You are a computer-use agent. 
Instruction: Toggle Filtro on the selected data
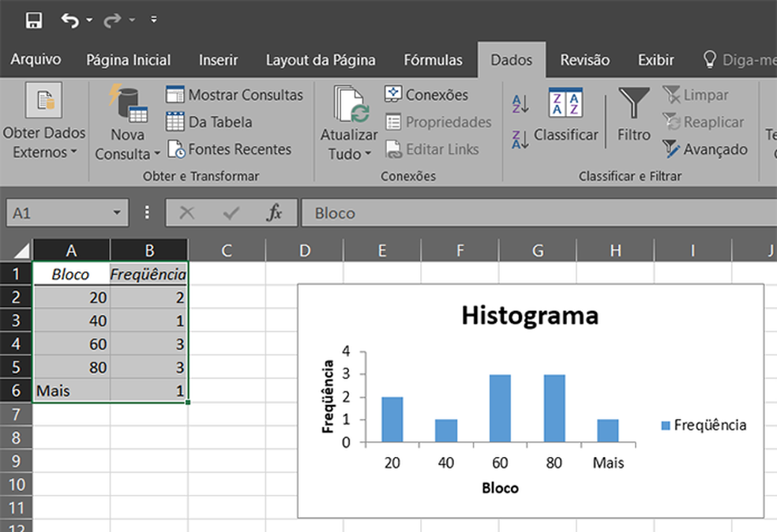click(632, 118)
